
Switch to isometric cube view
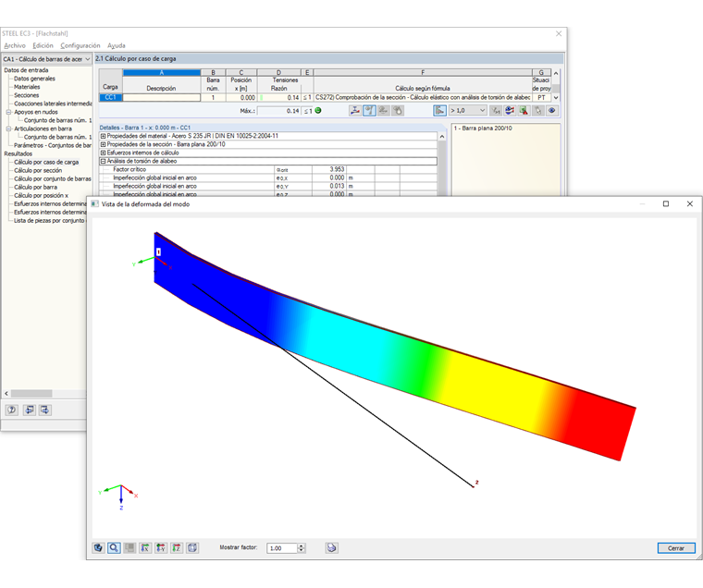pyautogui.click(x=192, y=547)
